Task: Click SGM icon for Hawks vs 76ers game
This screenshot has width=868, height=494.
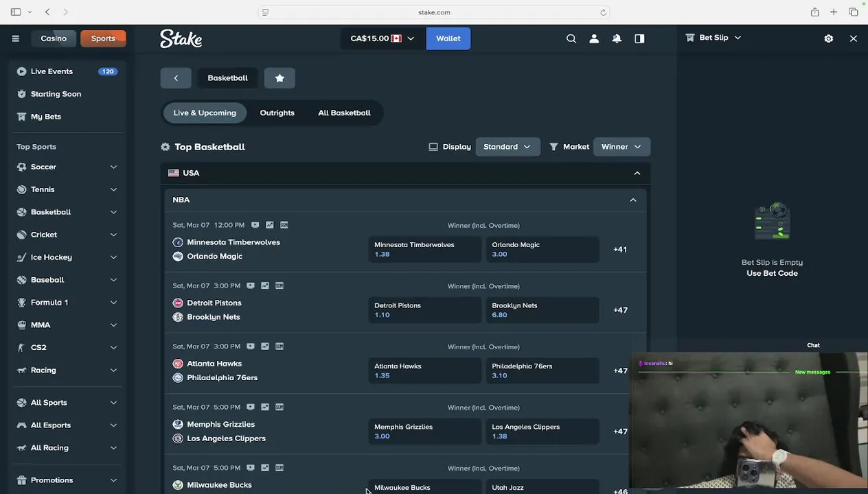Action: [x=279, y=346]
